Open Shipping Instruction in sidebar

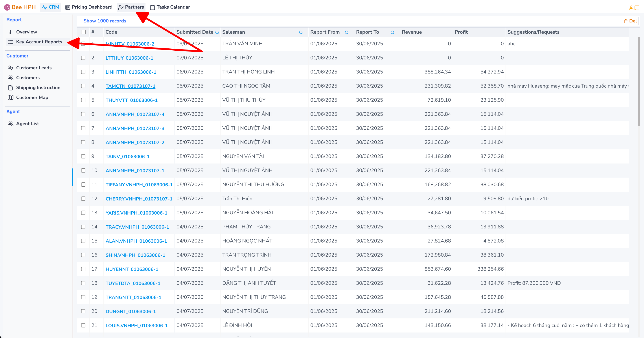tap(38, 88)
